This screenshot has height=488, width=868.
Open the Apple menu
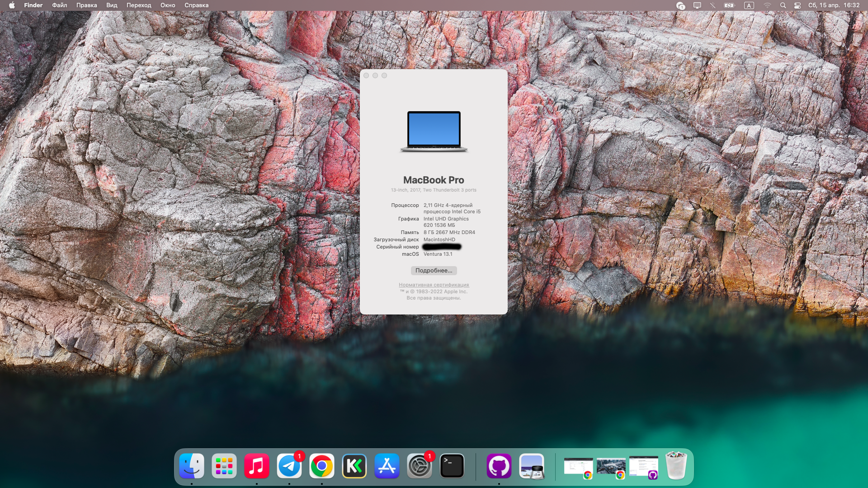(12, 5)
